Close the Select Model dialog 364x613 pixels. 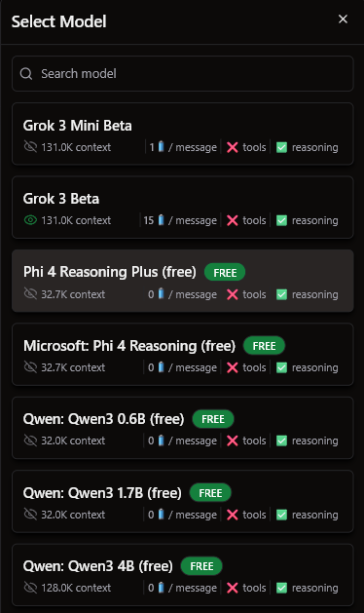[343, 19]
